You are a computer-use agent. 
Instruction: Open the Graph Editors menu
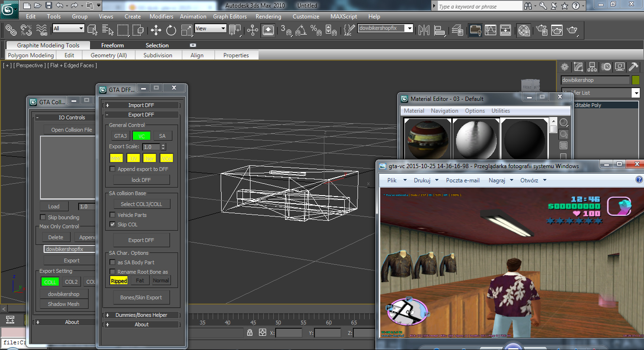pos(230,16)
